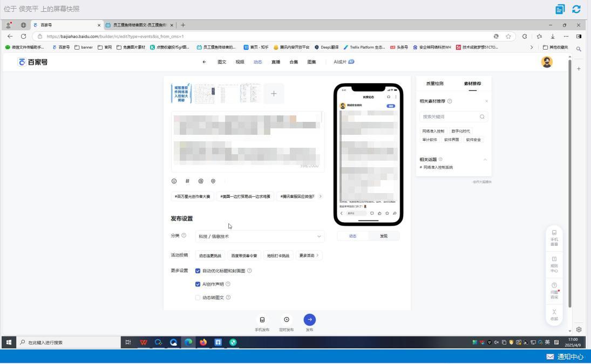Uncheck AI创作声明

198,284
